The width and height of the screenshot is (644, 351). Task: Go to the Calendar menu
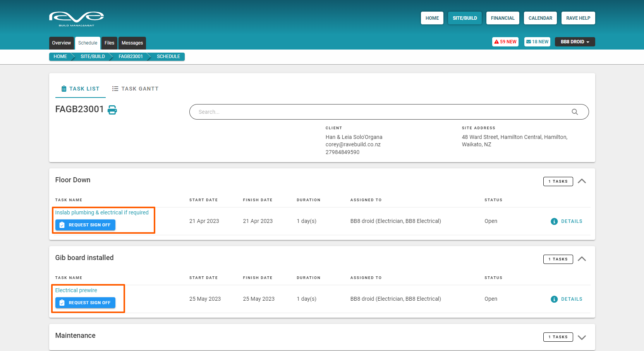coord(540,18)
